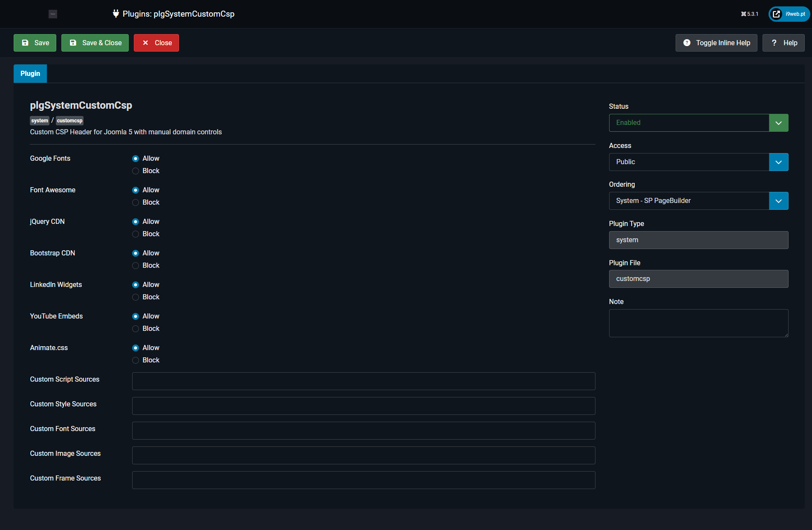The image size is (812, 530).
Task: Click the question mark Help button
Action: [783, 43]
